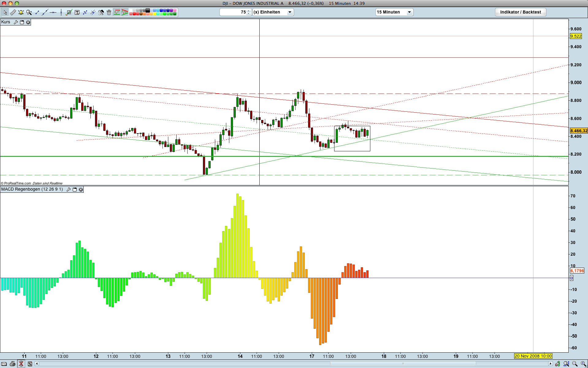This screenshot has height=368, width=588.
Task: Click the 9.000 price axis label
Action: (x=576, y=83)
